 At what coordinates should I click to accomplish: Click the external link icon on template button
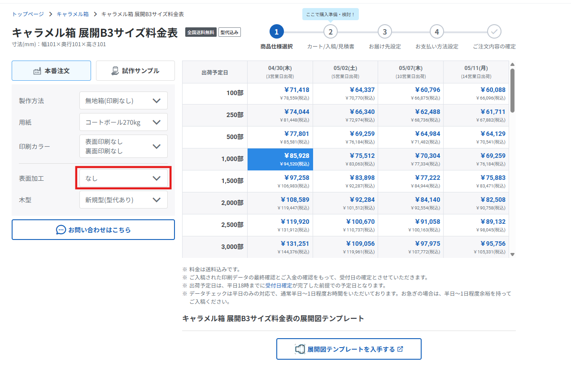click(400, 349)
